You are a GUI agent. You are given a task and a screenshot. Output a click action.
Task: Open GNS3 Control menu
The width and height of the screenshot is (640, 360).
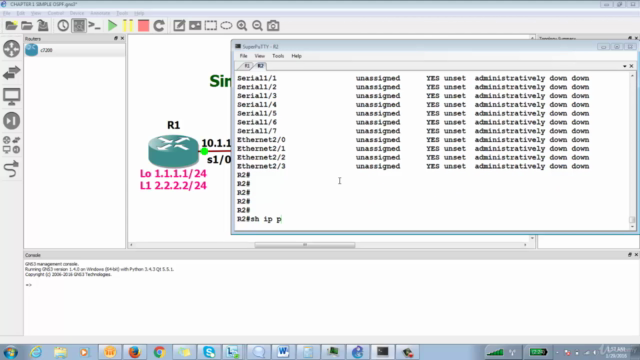point(56,13)
